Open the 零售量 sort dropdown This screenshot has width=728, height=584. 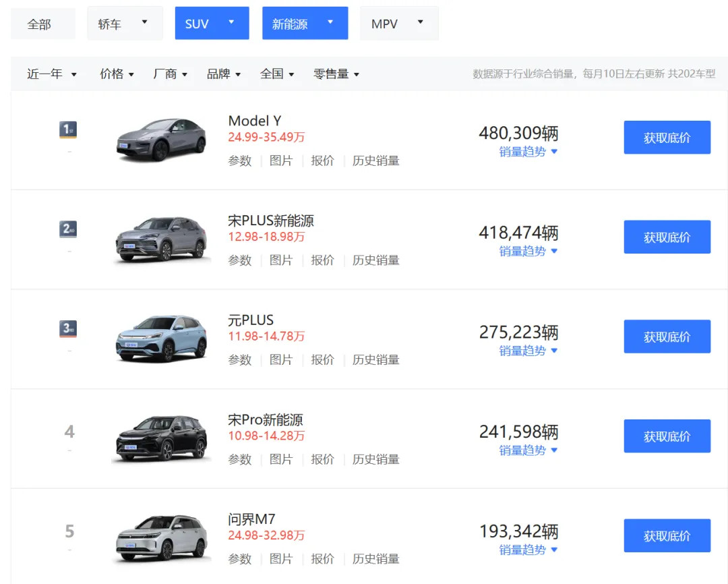(336, 74)
